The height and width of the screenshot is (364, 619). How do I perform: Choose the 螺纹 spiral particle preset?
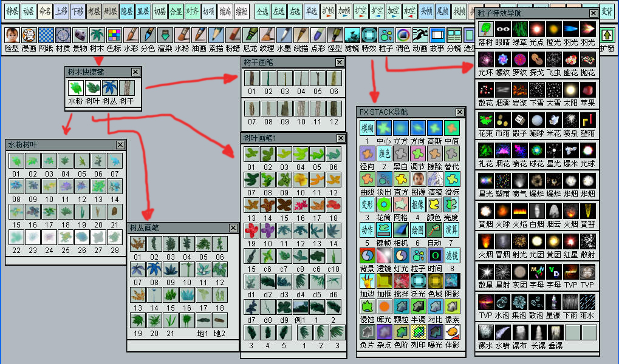[502, 59]
